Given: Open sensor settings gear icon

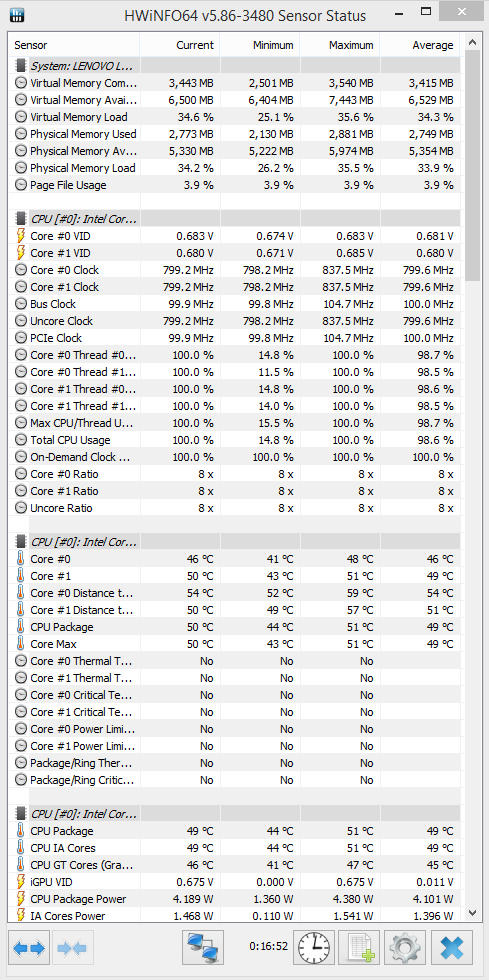Looking at the screenshot, I should pos(405,948).
